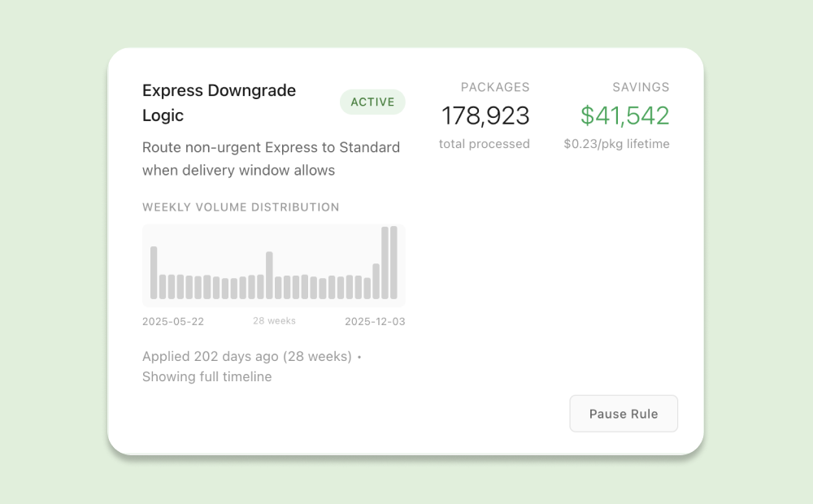Click the third-from-last bar in the chart
813x504 pixels.
click(x=376, y=281)
